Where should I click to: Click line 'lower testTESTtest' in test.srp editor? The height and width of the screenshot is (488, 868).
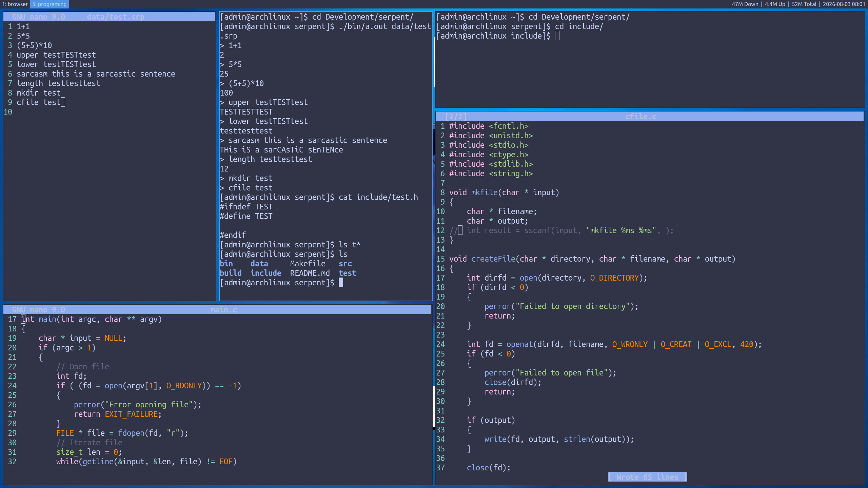[56, 64]
